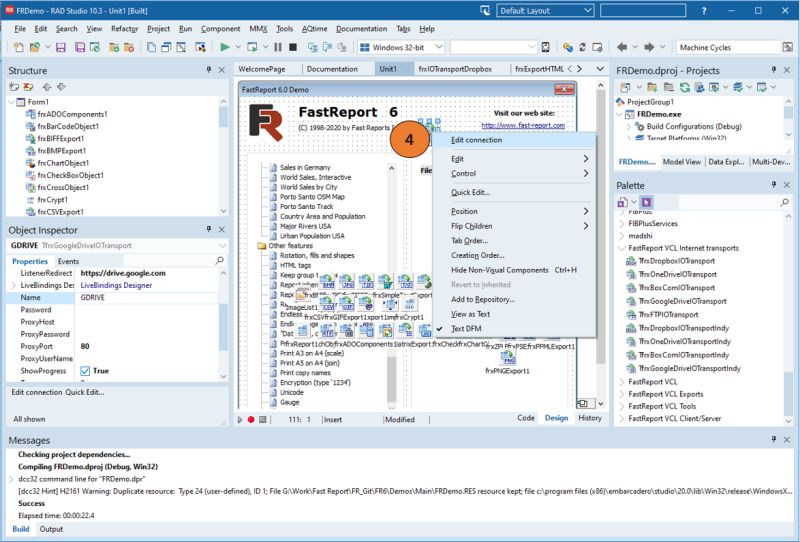The height and width of the screenshot is (542, 800).
Task: Open the editor tabs overflow dropdown arrow
Action: pyautogui.click(x=600, y=69)
